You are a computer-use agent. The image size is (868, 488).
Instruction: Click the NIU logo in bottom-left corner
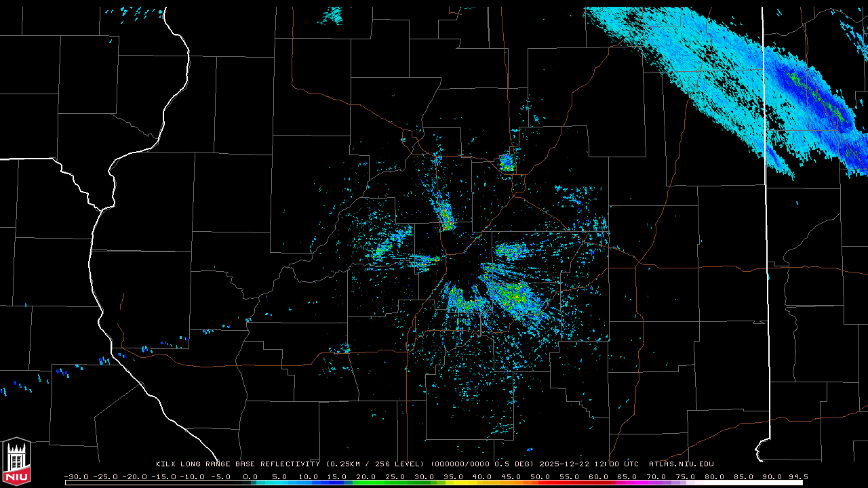[16, 462]
